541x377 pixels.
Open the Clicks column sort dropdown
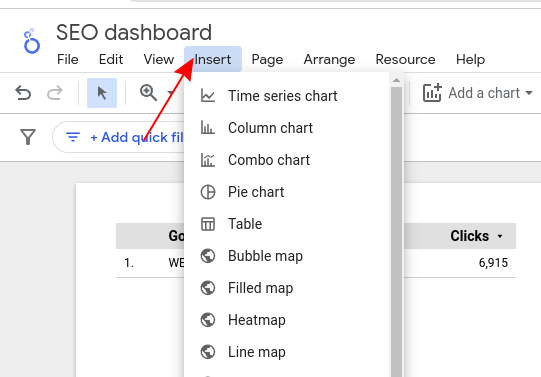tap(500, 236)
